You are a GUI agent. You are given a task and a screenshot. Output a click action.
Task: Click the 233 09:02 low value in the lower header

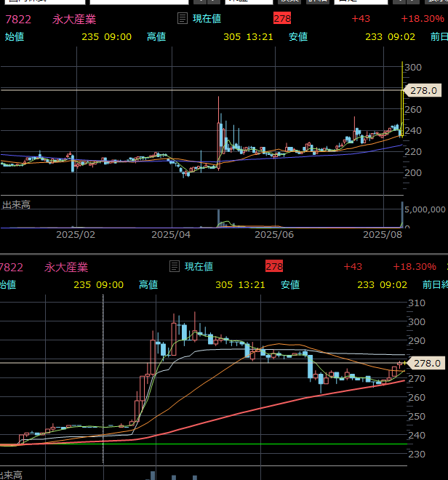pyautogui.click(x=382, y=284)
